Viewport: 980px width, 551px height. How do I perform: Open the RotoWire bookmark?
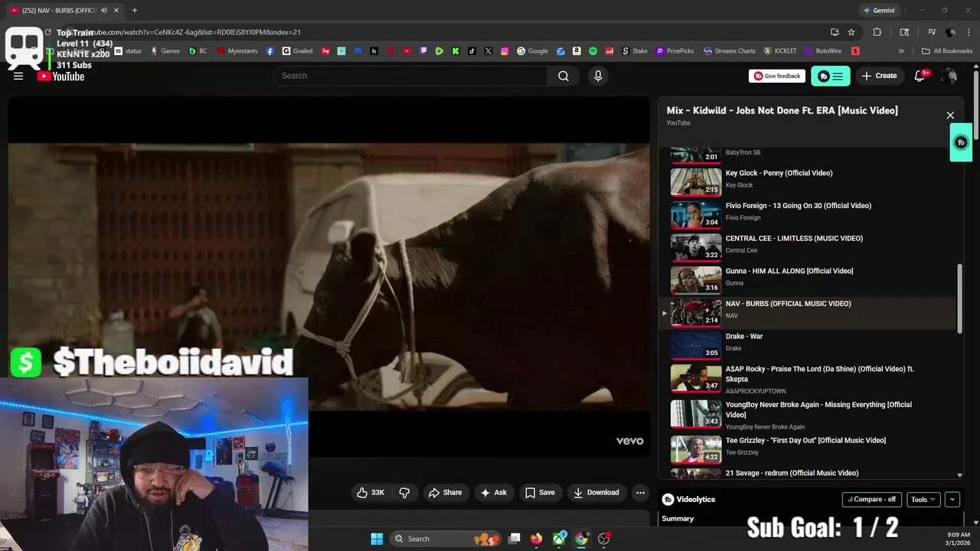823,51
